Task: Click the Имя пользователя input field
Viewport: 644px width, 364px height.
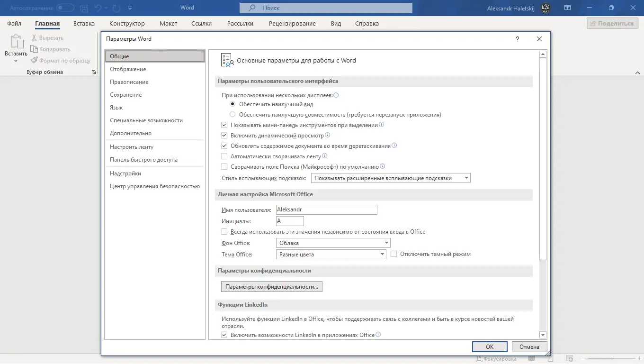Action: coord(327,209)
